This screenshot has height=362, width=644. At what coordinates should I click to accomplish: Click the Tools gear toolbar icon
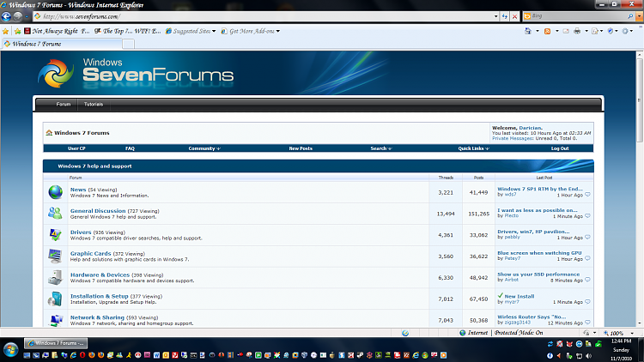coord(625,31)
